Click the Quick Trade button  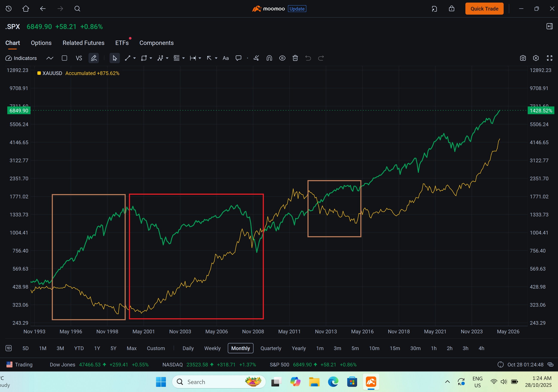tap(484, 9)
